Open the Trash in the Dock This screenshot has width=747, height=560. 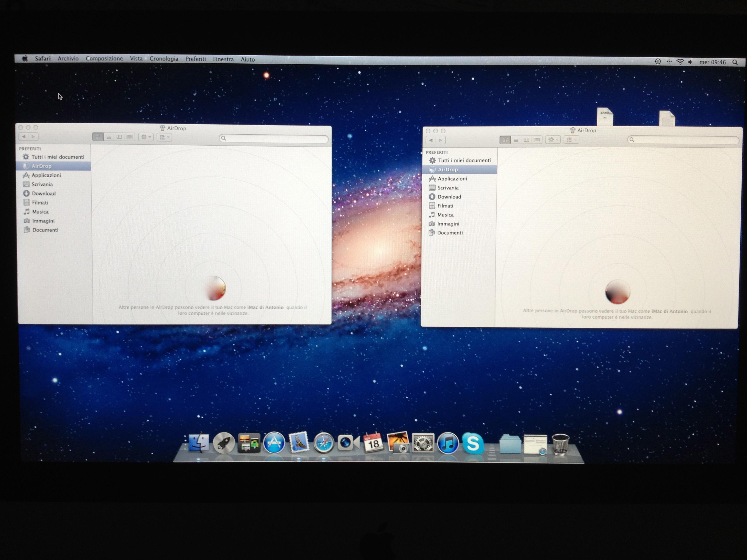pyautogui.click(x=561, y=444)
